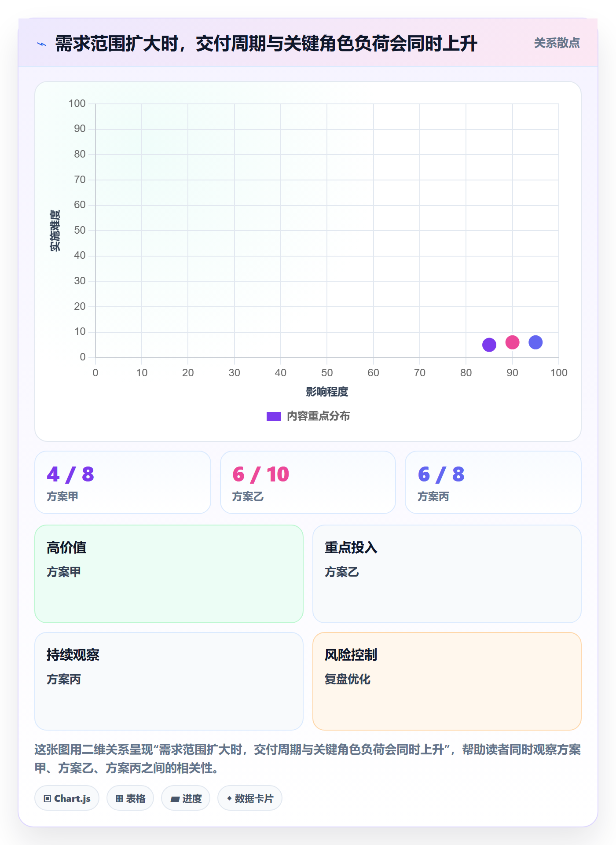616x845 pixels.
Task: Select the 6 / 8 方案丙 stat card
Action: click(493, 482)
